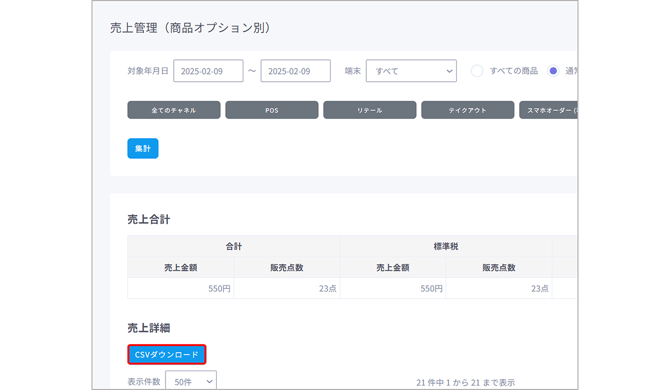The image size is (670, 390).
Task: Click the 23点 cell under 標準税
Action: click(499, 288)
